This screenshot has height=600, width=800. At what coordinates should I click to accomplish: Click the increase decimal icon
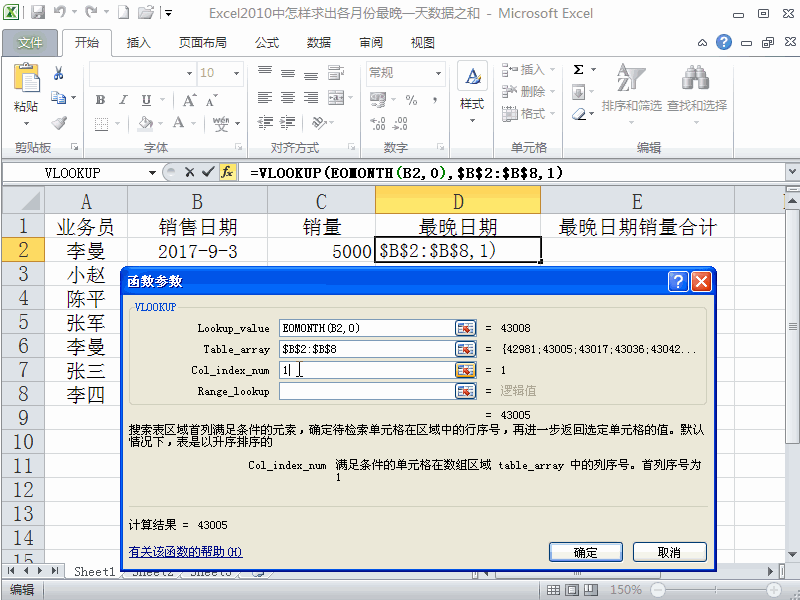coord(378,123)
